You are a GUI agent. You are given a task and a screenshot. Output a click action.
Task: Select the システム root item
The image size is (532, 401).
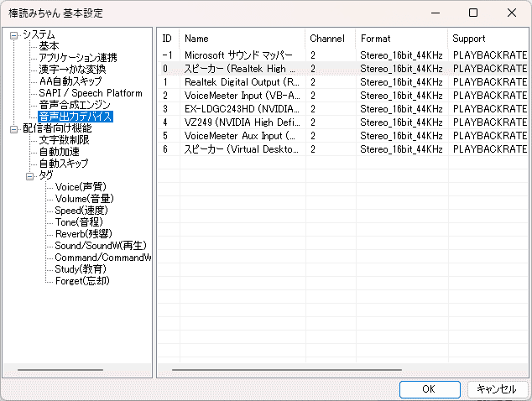click(x=39, y=34)
